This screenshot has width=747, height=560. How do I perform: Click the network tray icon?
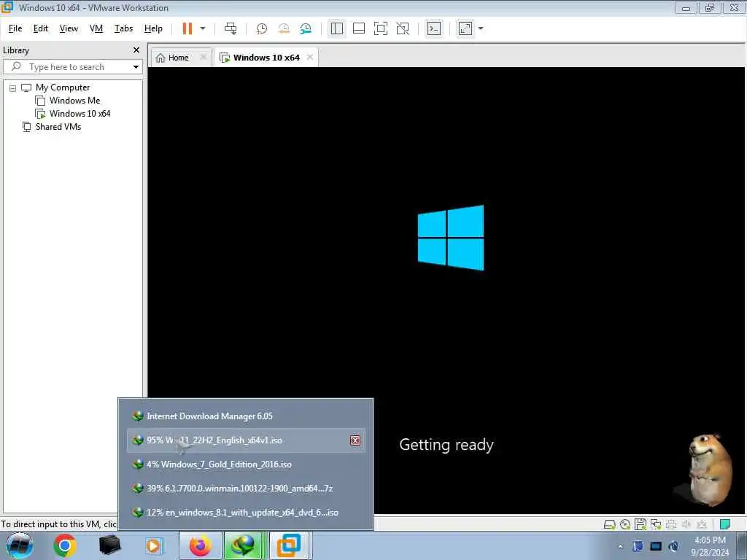tap(673, 546)
